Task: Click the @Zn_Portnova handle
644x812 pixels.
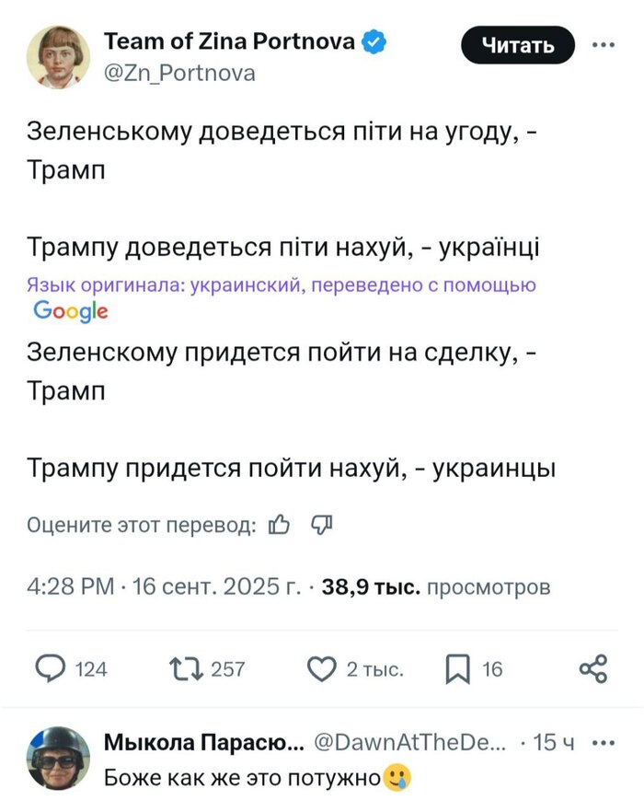Action: pyautogui.click(x=178, y=73)
